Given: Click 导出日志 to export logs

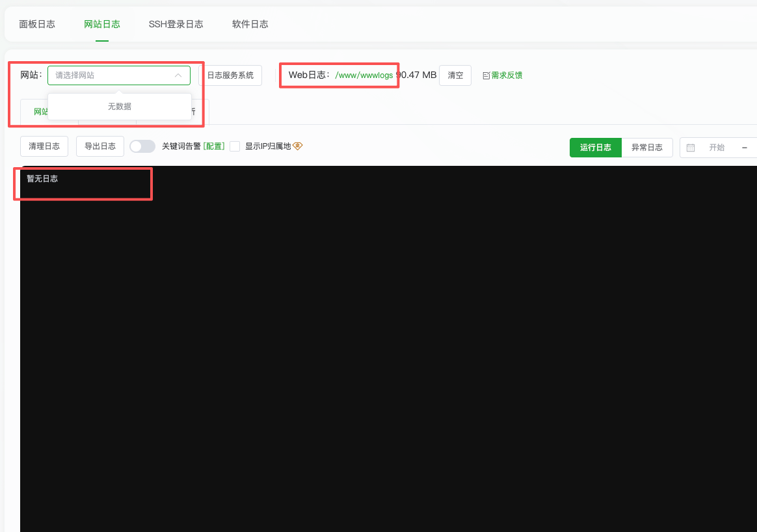Looking at the screenshot, I should pyautogui.click(x=100, y=146).
